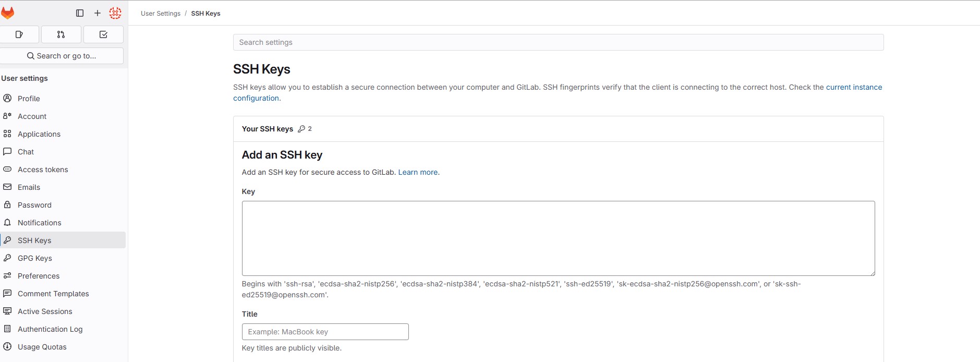This screenshot has height=362, width=980.
Task: Open assigned issues icon button
Action: pos(19,34)
